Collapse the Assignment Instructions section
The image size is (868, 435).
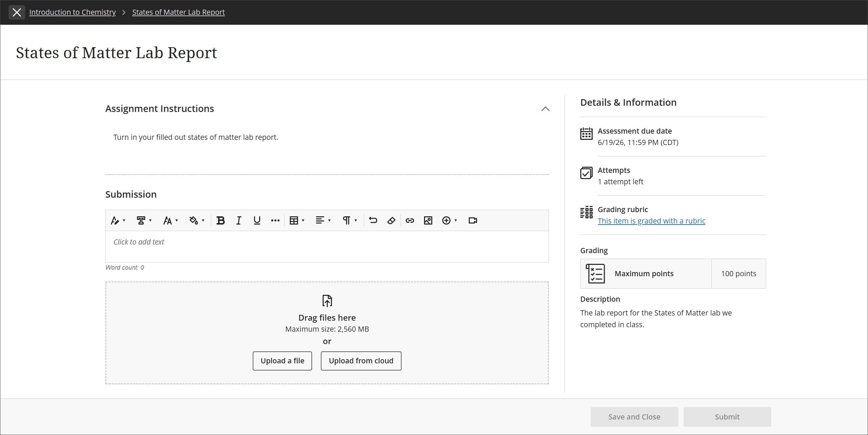point(545,109)
